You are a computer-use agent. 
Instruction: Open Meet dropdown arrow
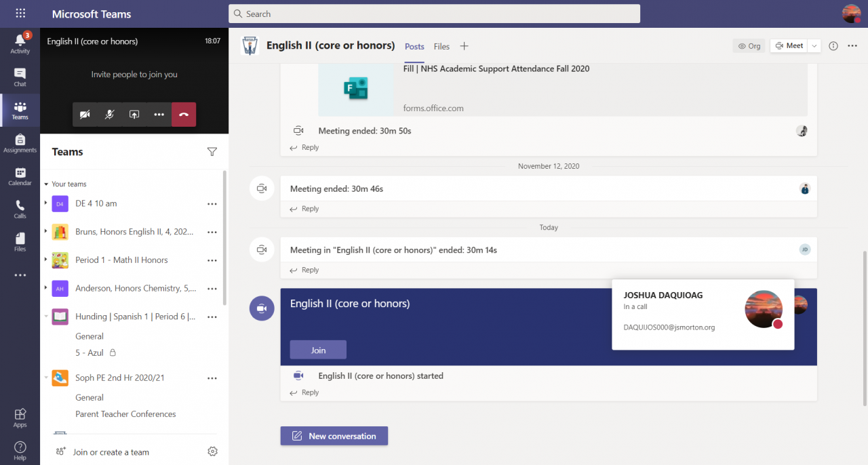pyautogui.click(x=814, y=46)
